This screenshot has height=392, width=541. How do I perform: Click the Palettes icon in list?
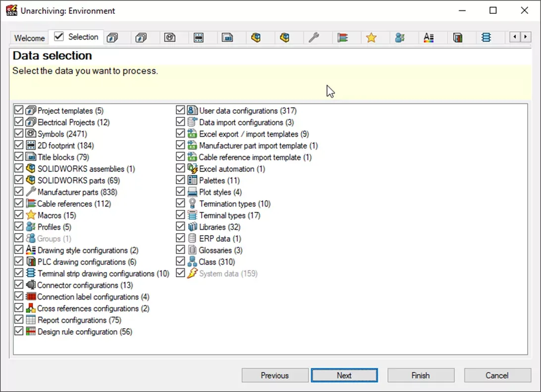(192, 180)
